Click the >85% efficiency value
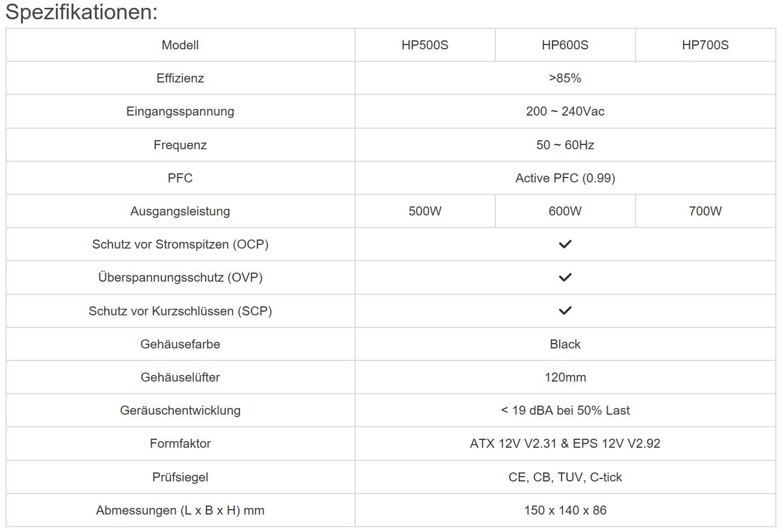Viewport: 783px width, 532px height. 565,78
